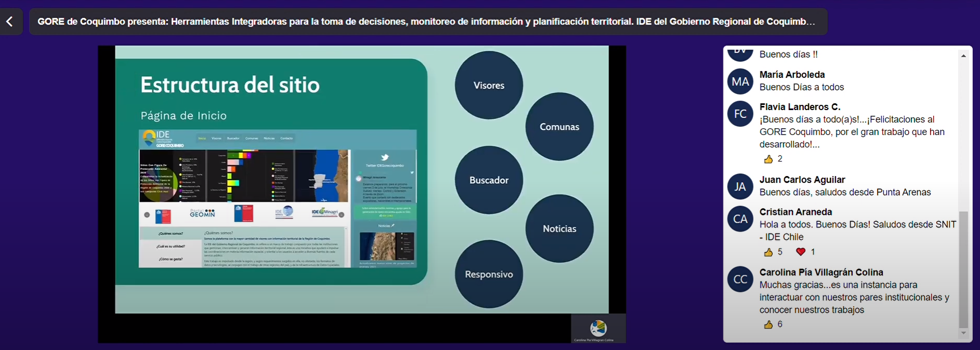
Task: Click the Visores circle on slide
Action: pyautogui.click(x=488, y=85)
